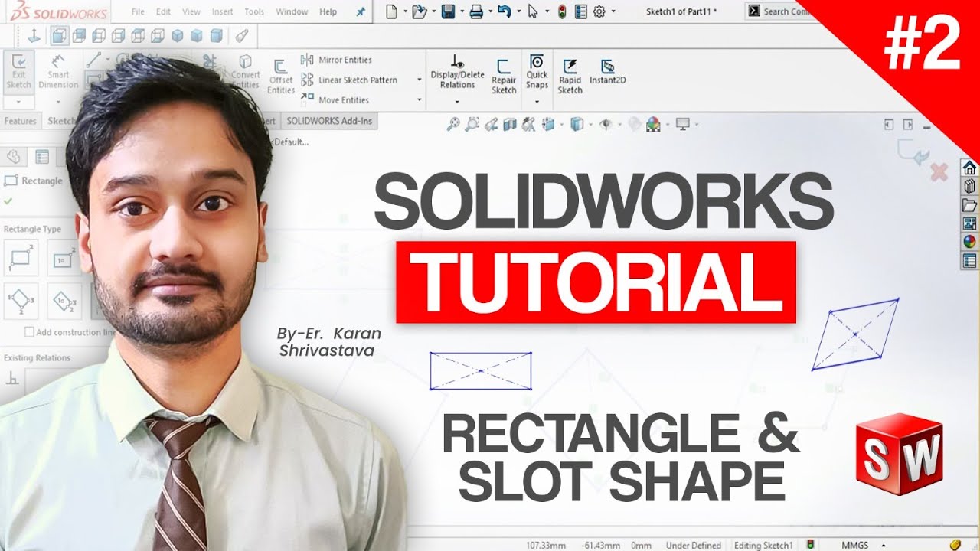Image resolution: width=980 pixels, height=551 pixels.
Task: Click Editing Sketch1 in status bar
Action: click(x=763, y=545)
